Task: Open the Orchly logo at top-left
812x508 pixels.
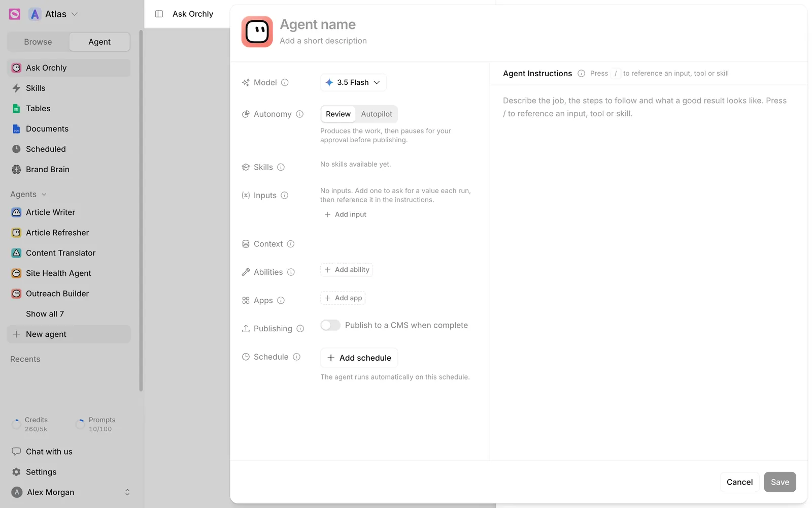Action: tap(15, 14)
